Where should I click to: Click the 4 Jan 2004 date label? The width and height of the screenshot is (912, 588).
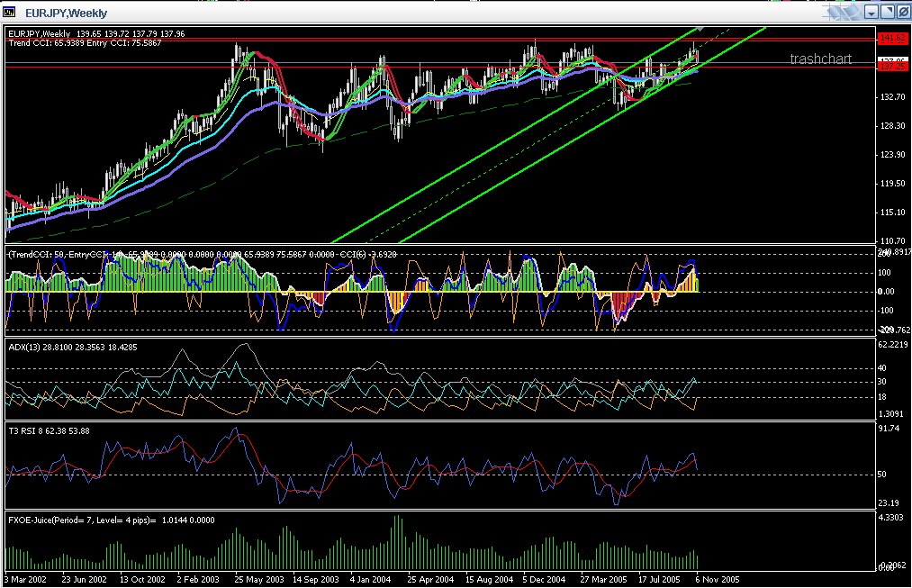[371, 579]
